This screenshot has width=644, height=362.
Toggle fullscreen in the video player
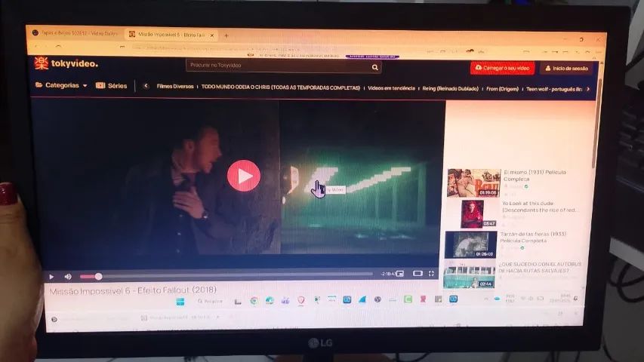click(431, 273)
